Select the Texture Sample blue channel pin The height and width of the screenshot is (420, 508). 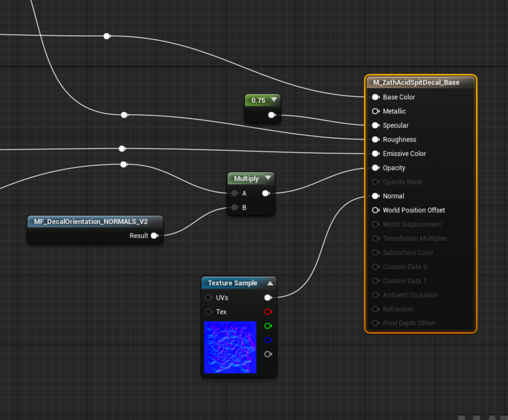[x=268, y=340]
